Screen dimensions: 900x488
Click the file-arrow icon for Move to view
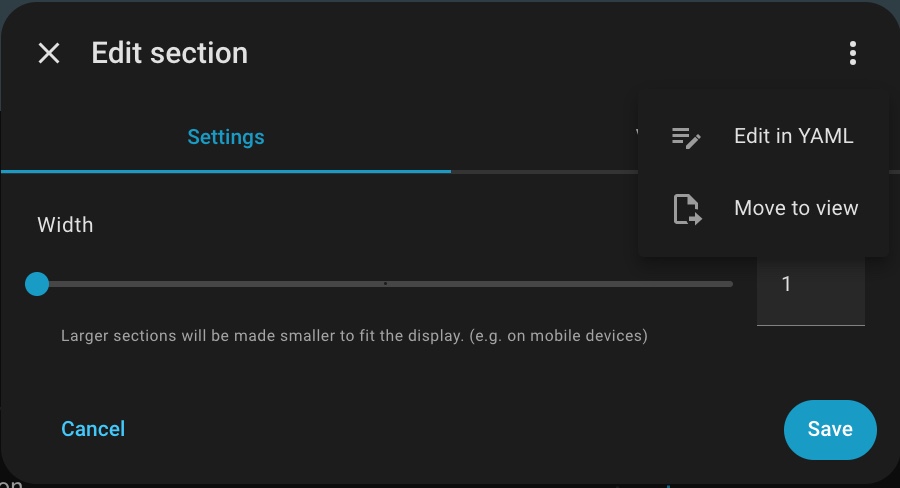(686, 209)
